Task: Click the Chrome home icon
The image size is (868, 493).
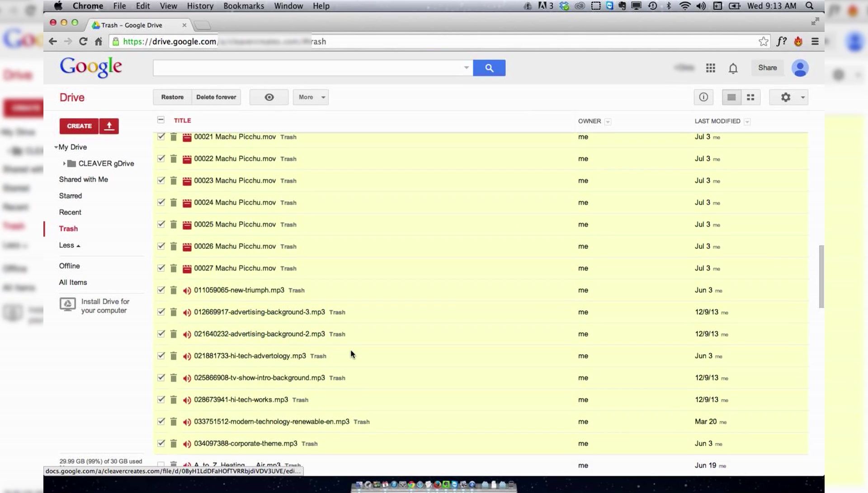Action: tap(99, 42)
